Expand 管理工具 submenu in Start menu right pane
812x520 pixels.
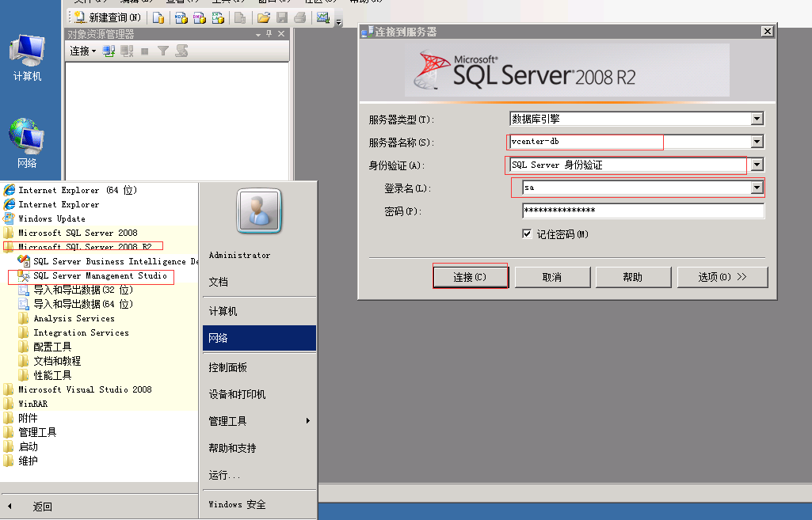tap(259, 421)
